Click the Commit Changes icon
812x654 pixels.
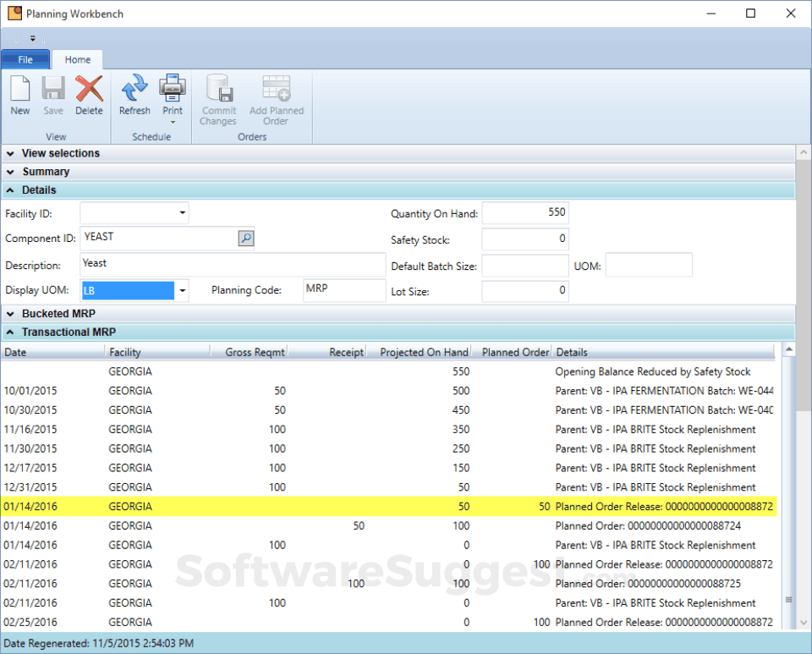pos(218,89)
